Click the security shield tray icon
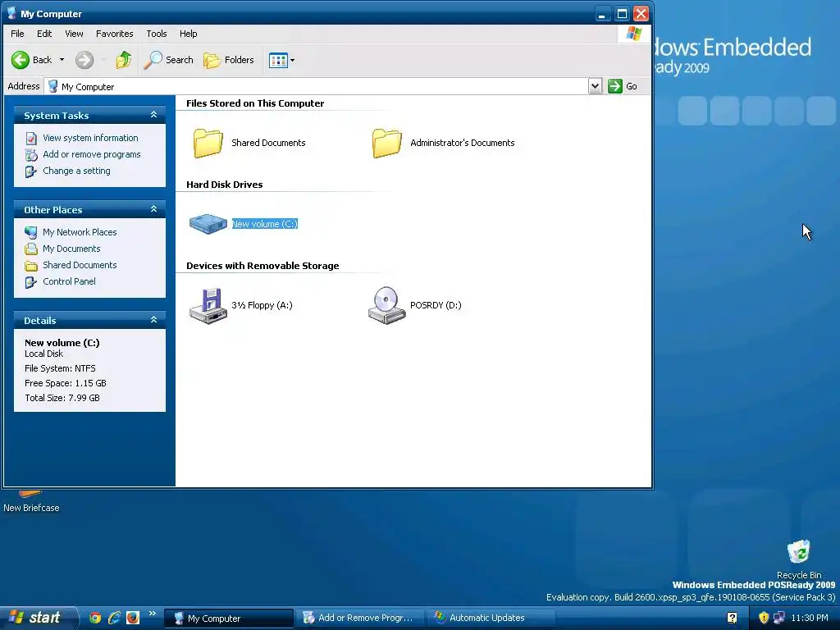This screenshot has width=840, height=630. click(x=764, y=618)
